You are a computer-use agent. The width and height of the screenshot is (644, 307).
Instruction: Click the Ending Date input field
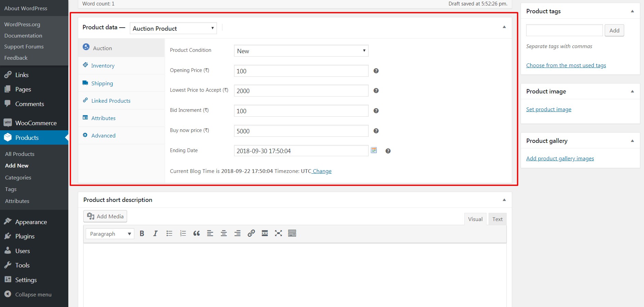[x=301, y=151]
